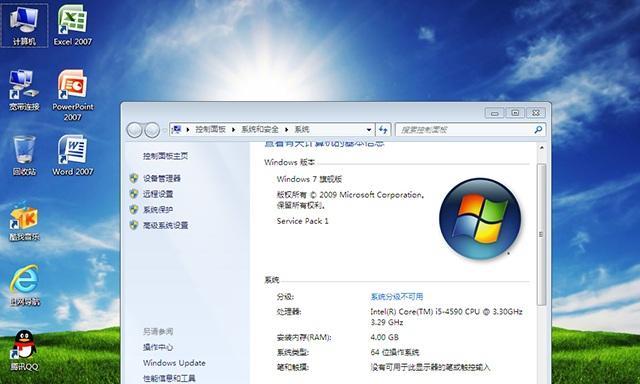Click the 系统分级不可用 rating link
This screenshot has height=384, width=640.
click(397, 297)
